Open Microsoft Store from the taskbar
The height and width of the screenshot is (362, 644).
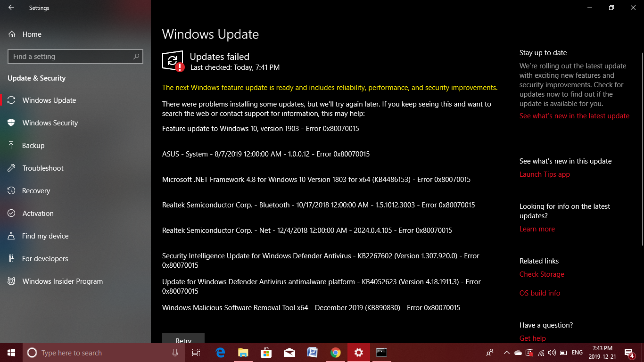pos(266,353)
